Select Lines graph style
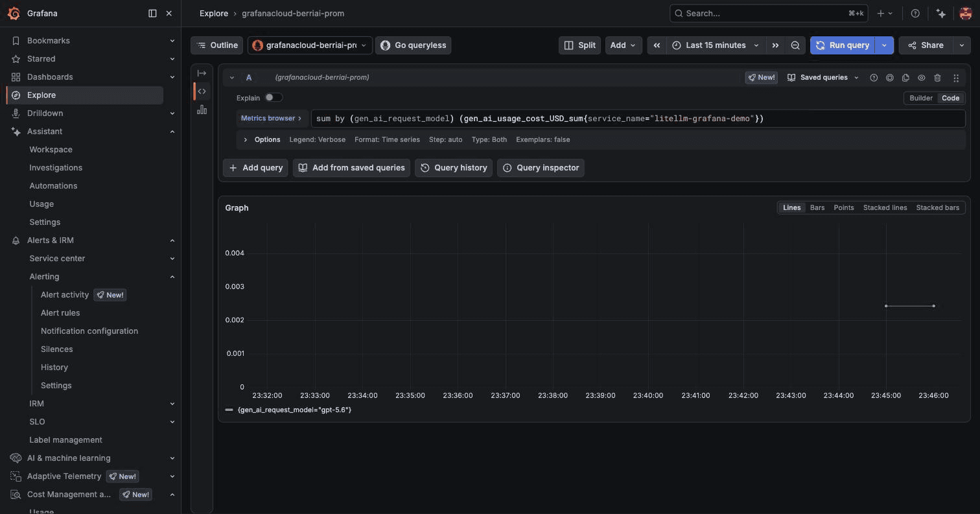 pyautogui.click(x=791, y=208)
